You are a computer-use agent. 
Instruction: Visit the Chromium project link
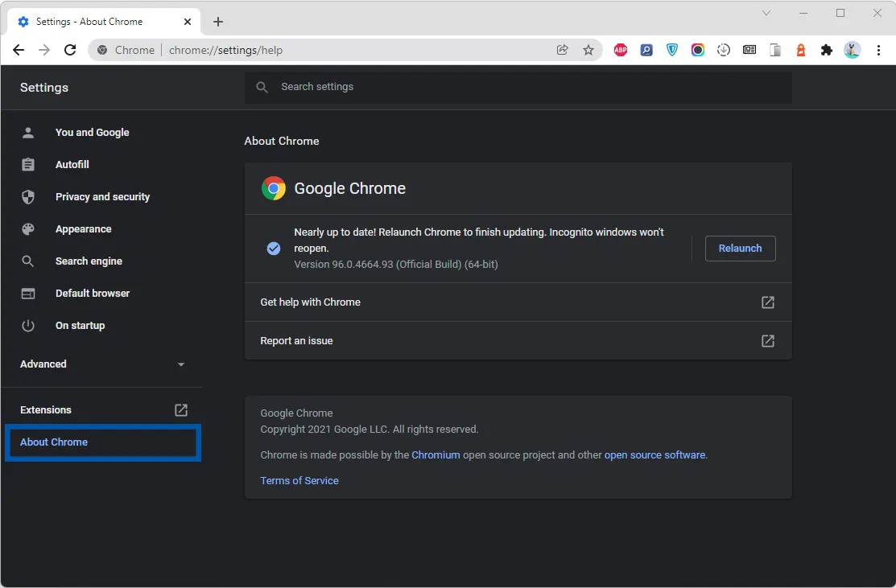[436, 454]
